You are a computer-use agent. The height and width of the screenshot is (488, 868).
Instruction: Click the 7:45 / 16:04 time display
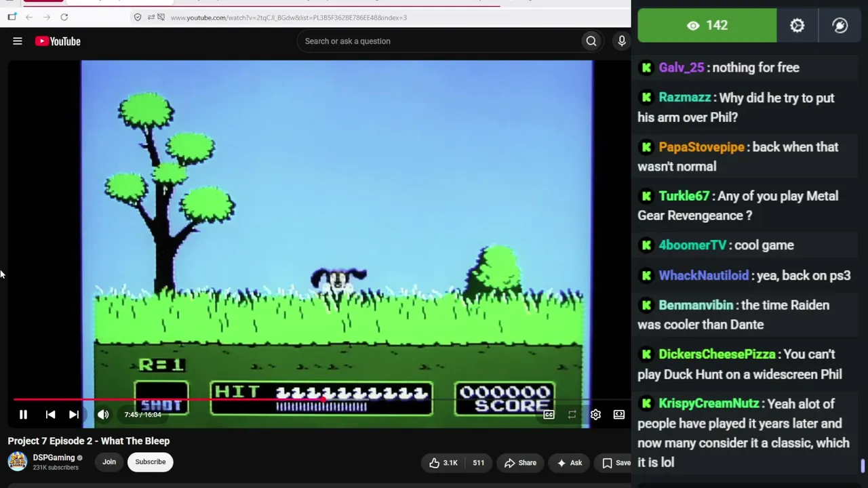pos(142,415)
